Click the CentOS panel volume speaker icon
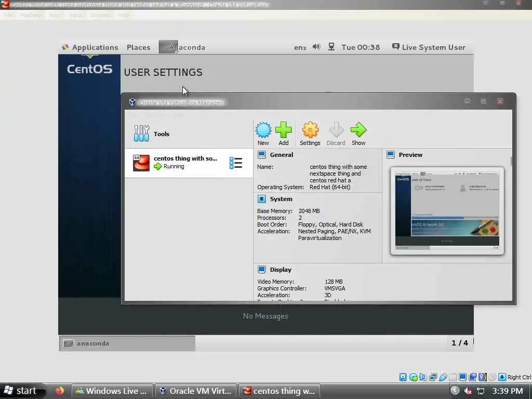This screenshot has width=532, height=399. 316,47
